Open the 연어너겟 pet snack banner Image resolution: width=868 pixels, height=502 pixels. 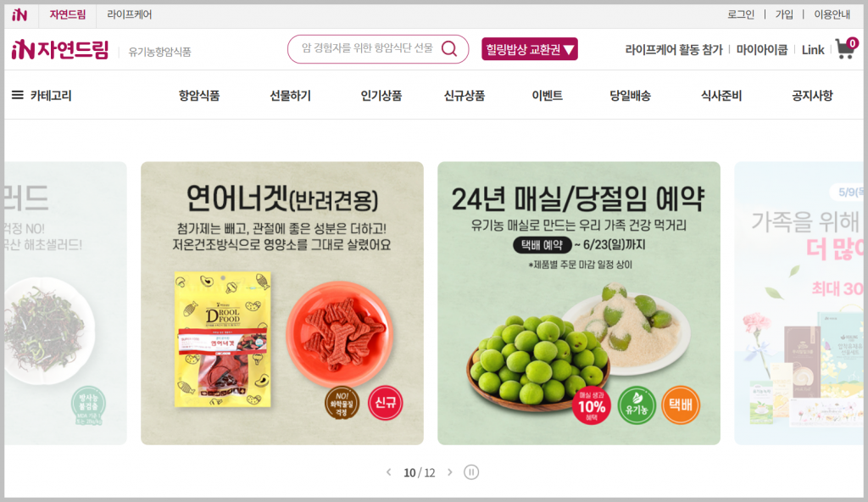coord(282,303)
